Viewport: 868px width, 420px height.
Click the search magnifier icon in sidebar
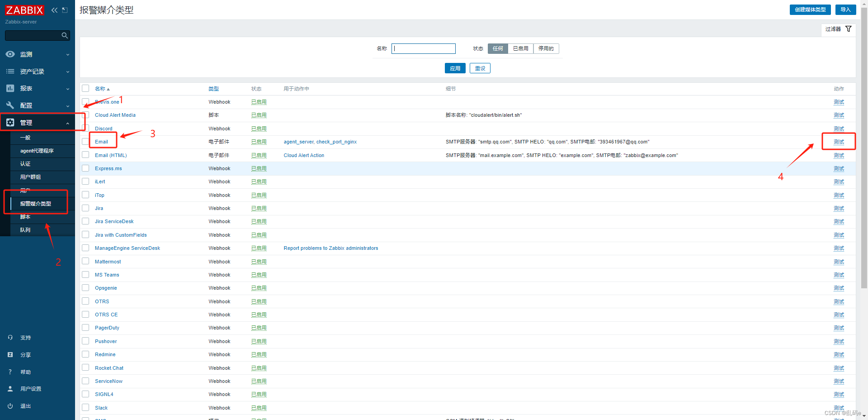tap(65, 35)
